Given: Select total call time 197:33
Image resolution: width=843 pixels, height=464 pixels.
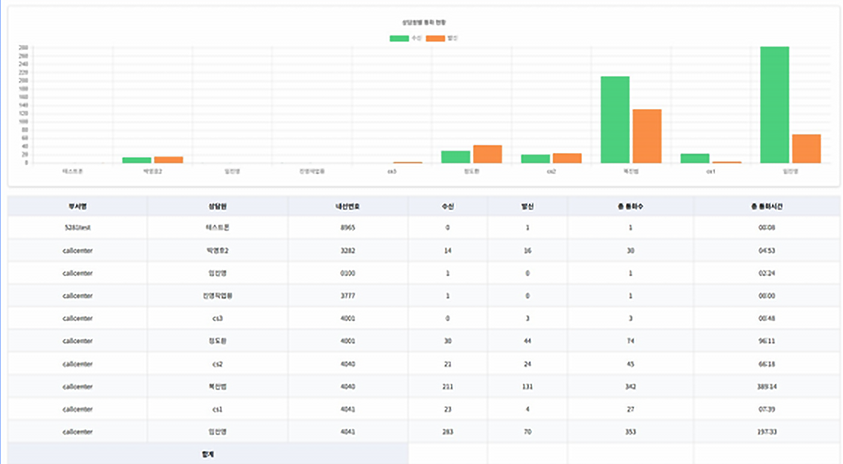Looking at the screenshot, I should coord(767,432).
